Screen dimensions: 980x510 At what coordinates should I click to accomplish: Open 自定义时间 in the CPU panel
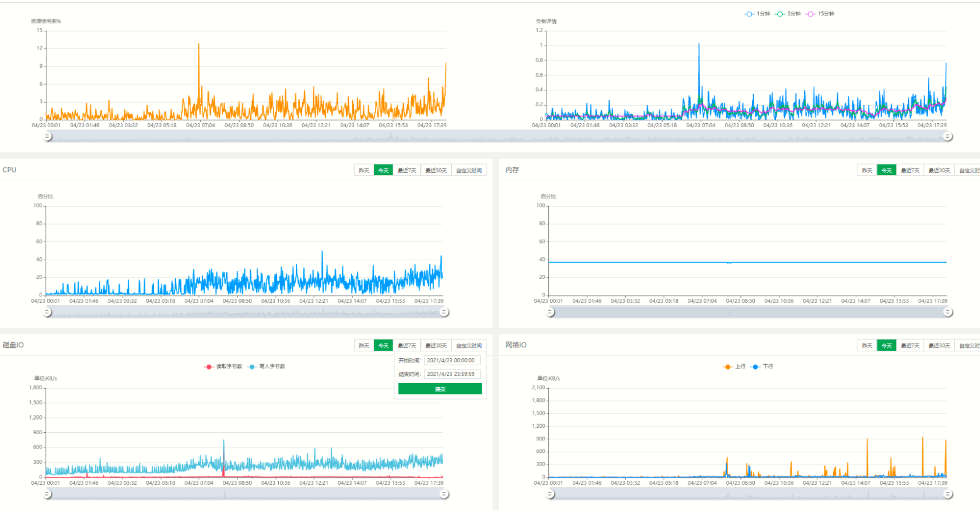(x=469, y=170)
